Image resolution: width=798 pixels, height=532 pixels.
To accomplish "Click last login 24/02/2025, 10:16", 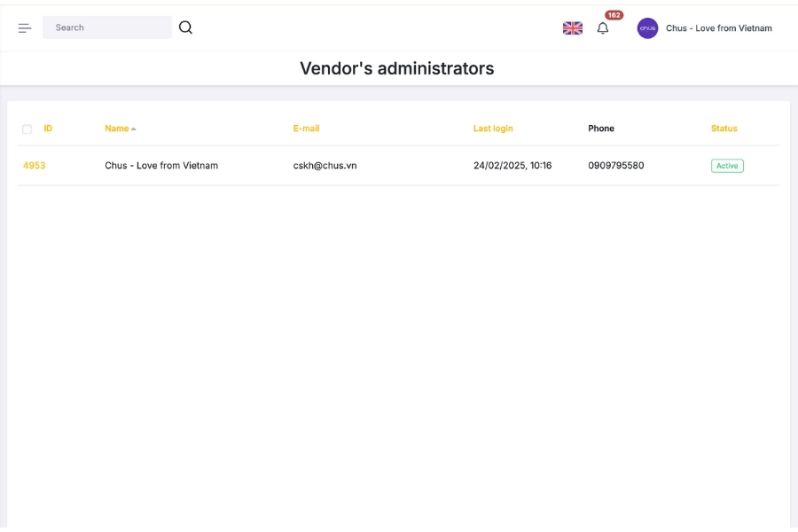I will [x=512, y=166].
